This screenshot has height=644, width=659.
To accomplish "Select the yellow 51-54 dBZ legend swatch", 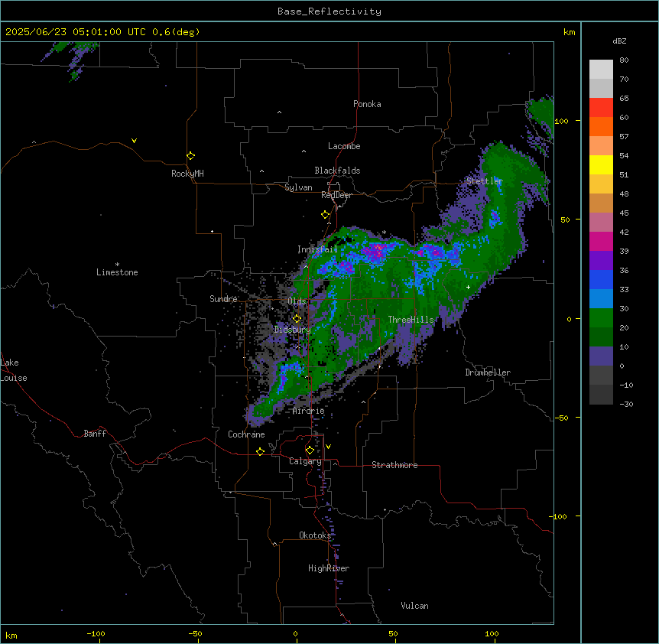I will (x=601, y=164).
